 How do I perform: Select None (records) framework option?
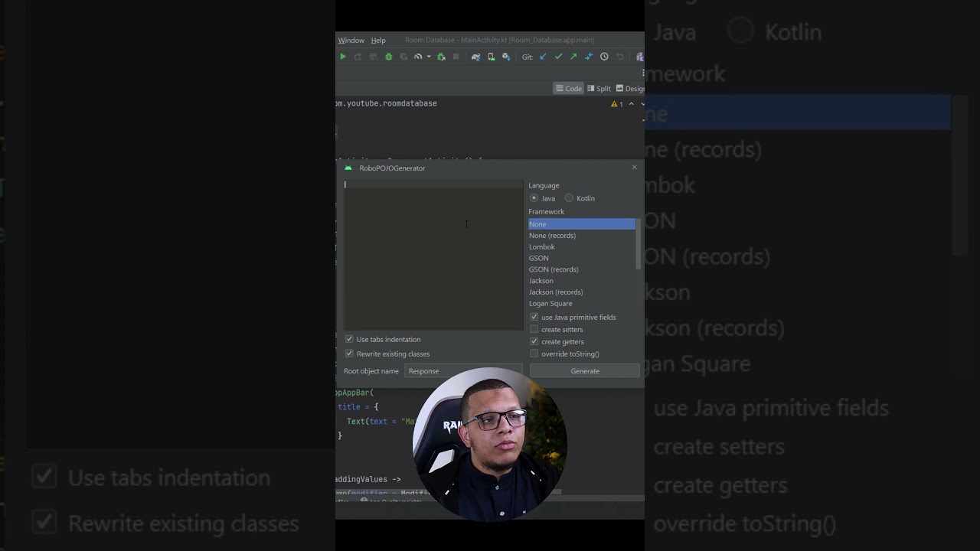(x=582, y=236)
